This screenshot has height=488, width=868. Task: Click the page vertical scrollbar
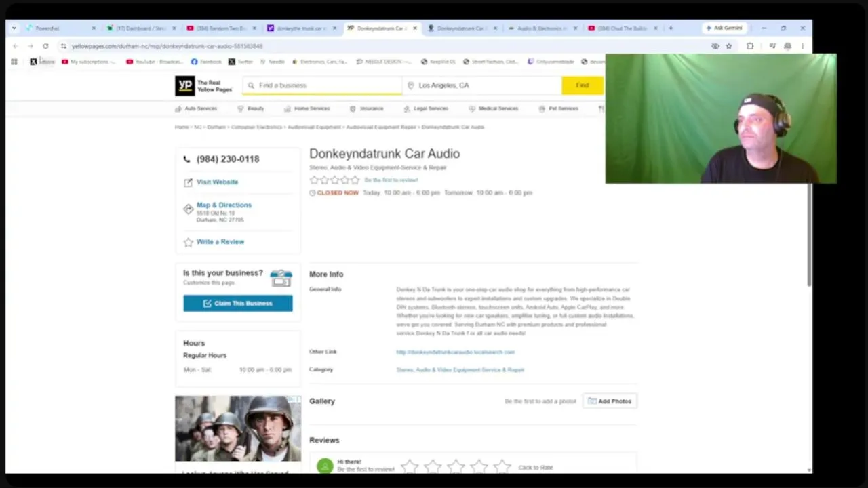809,235
